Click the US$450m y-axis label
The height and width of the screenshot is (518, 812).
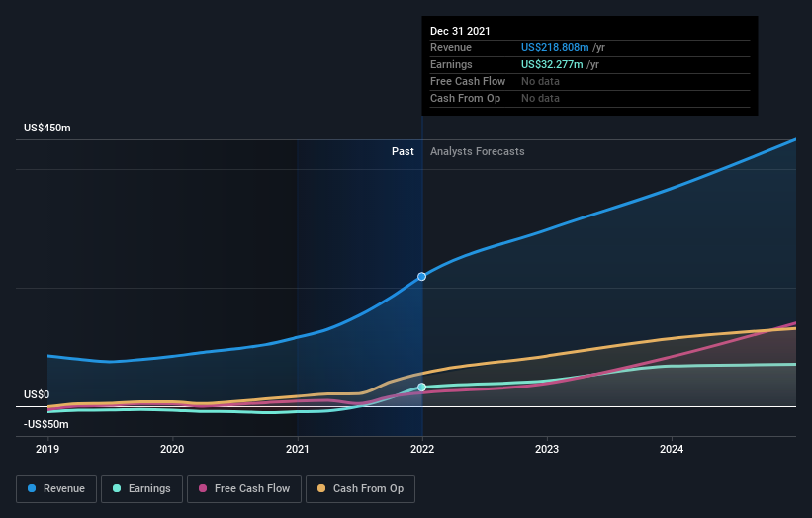coord(47,128)
